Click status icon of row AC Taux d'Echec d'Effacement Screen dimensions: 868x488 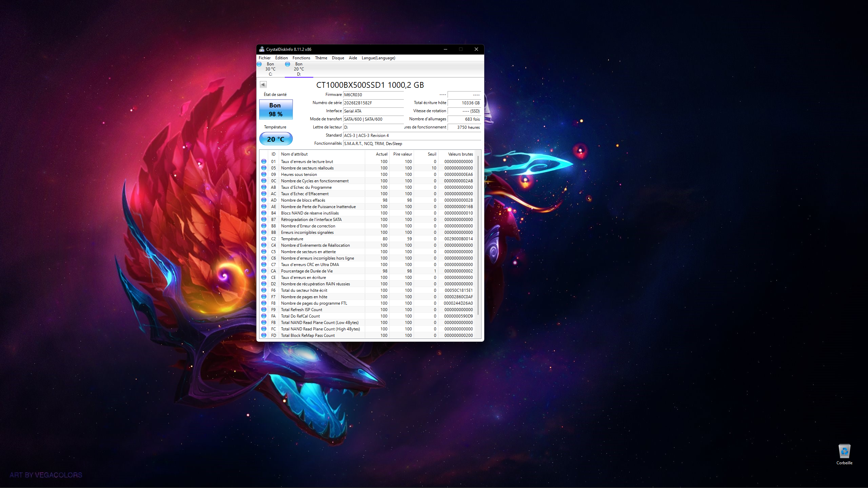tap(264, 194)
